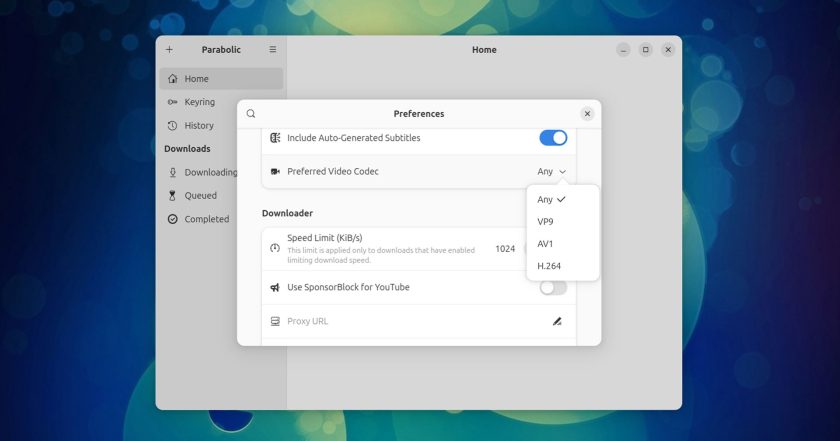This screenshot has height=441, width=840.
Task: Open the Keyring page
Action: point(221,102)
